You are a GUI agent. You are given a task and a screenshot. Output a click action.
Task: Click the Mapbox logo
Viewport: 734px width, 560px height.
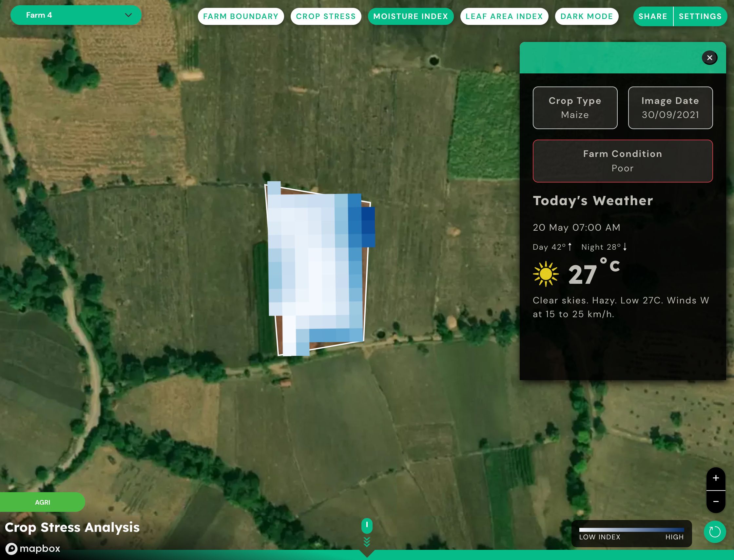click(33, 548)
